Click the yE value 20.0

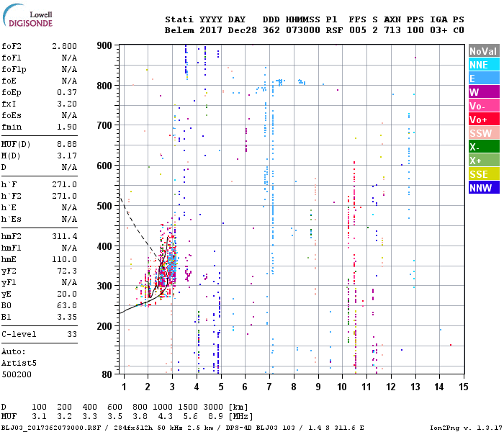click(67, 294)
